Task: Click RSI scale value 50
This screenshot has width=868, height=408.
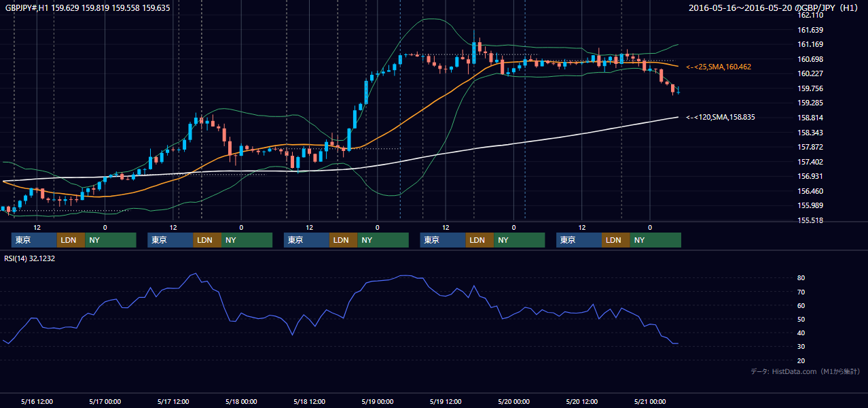Action: [801, 319]
